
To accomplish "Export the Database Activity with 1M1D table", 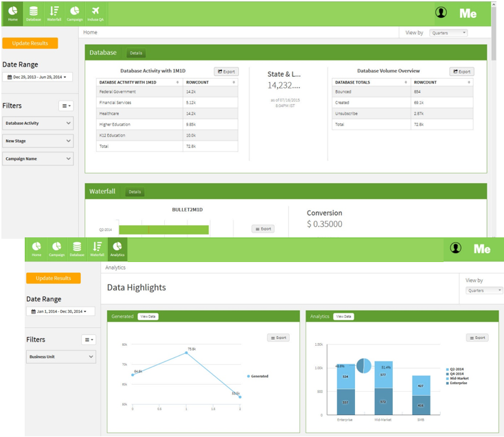I will [226, 71].
